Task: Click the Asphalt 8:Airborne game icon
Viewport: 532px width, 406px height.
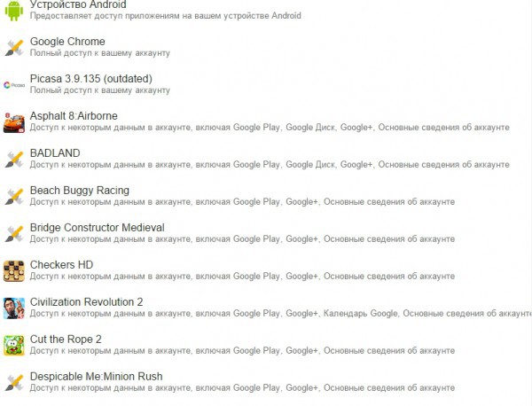Action: (x=13, y=121)
